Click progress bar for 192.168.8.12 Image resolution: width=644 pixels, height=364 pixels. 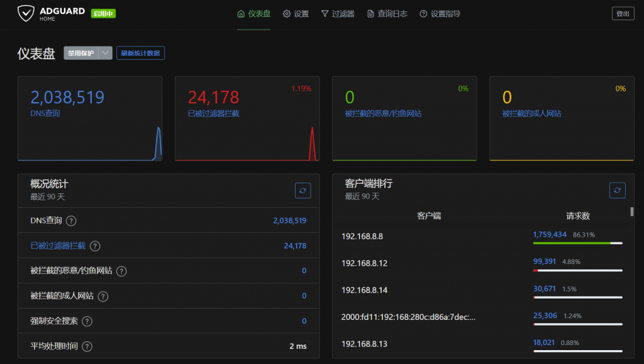click(x=578, y=270)
